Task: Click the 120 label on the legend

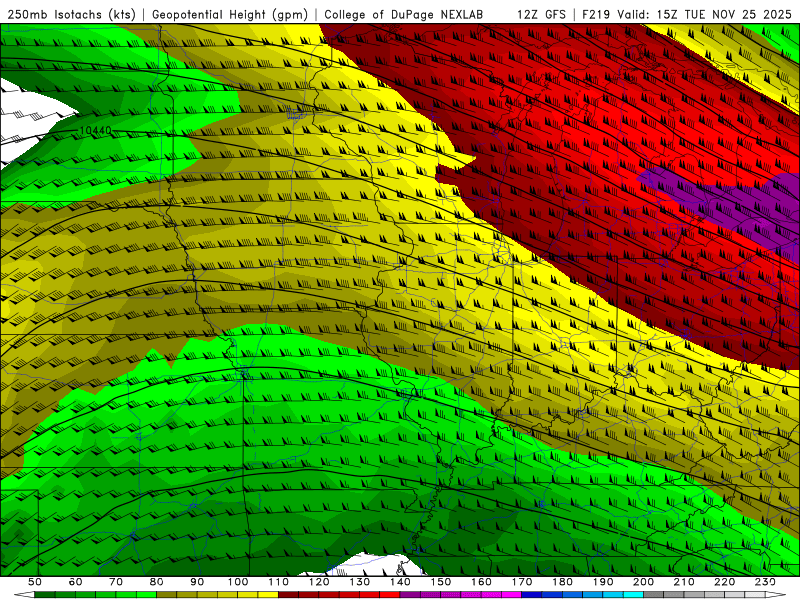Action: point(319,582)
